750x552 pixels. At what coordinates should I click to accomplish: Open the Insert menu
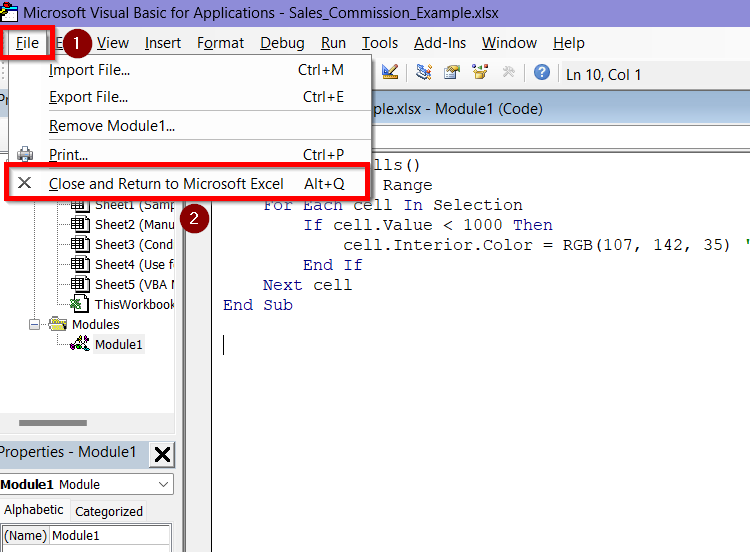163,43
